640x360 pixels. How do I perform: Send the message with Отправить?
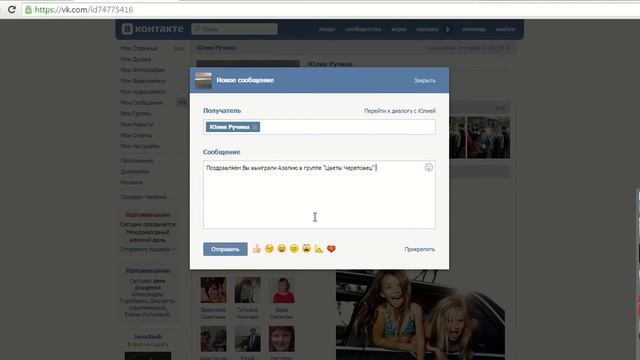click(x=225, y=249)
